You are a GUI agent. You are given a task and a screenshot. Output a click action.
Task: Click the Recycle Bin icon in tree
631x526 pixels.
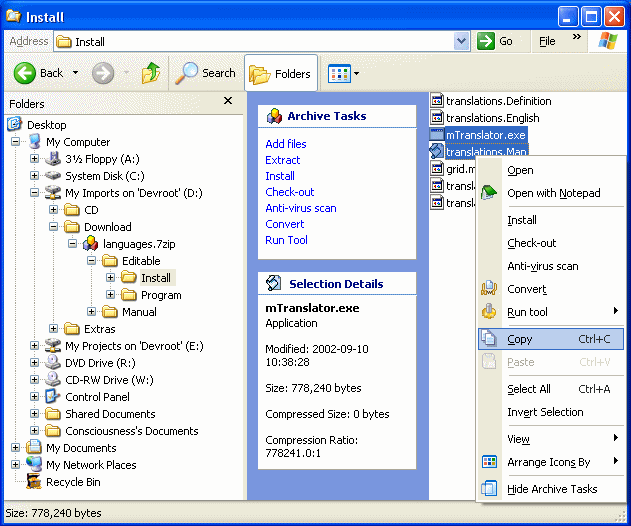pos(34,482)
